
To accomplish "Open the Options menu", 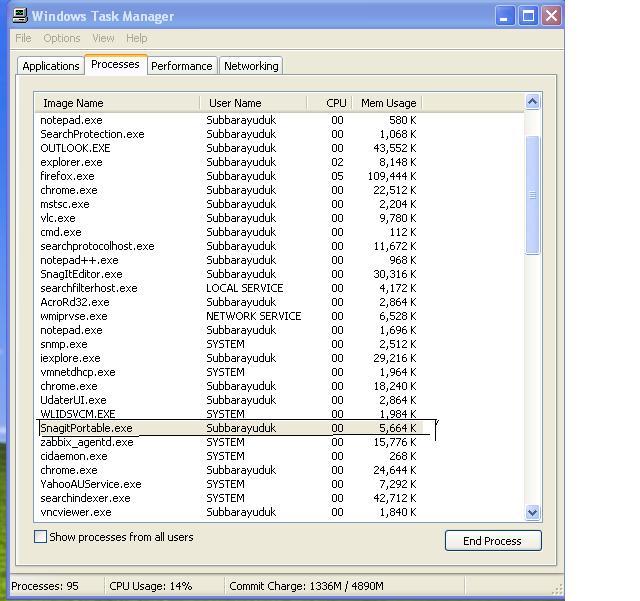I will click(x=61, y=38).
